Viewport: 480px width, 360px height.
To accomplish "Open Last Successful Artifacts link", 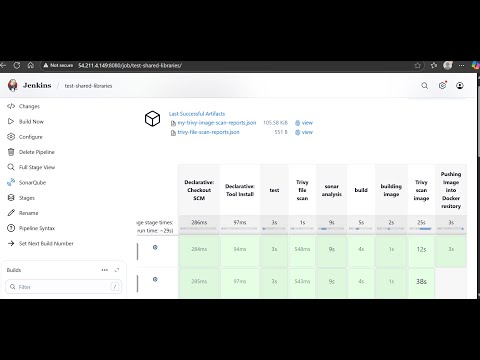I will pos(197,114).
